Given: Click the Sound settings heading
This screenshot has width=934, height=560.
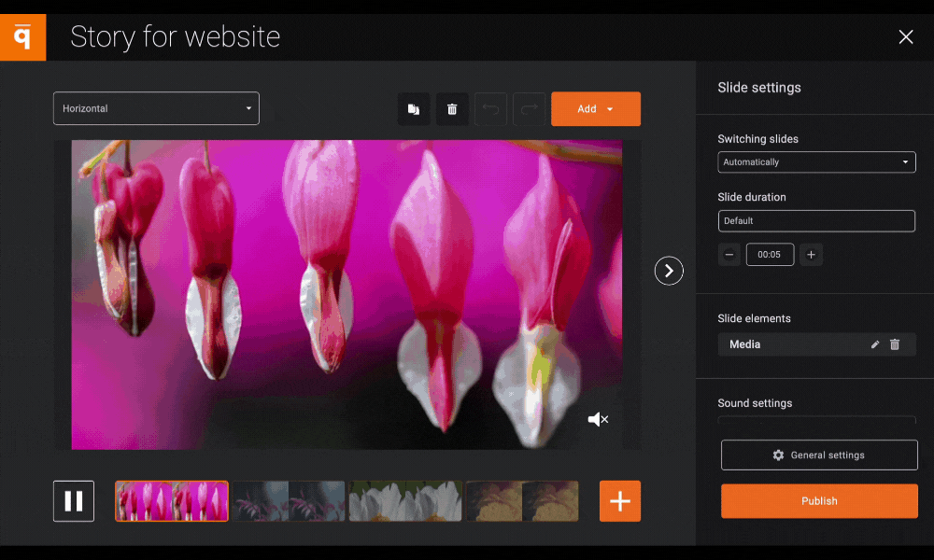Looking at the screenshot, I should click(x=755, y=403).
